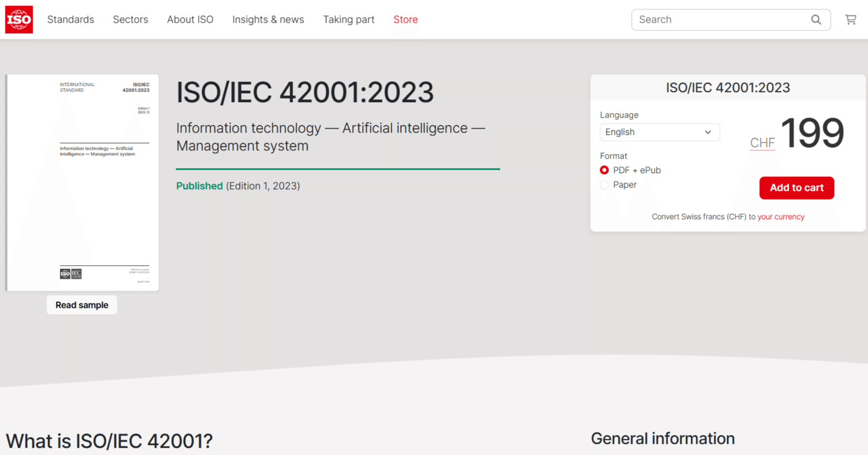Click the ISO/IEC 42001:2023 page title

[305, 92]
